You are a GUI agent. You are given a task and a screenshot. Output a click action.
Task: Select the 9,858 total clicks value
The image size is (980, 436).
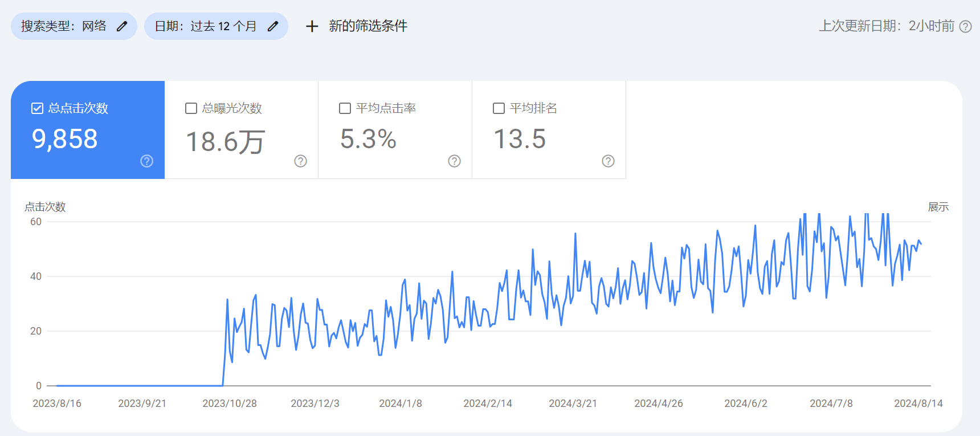pyautogui.click(x=65, y=139)
